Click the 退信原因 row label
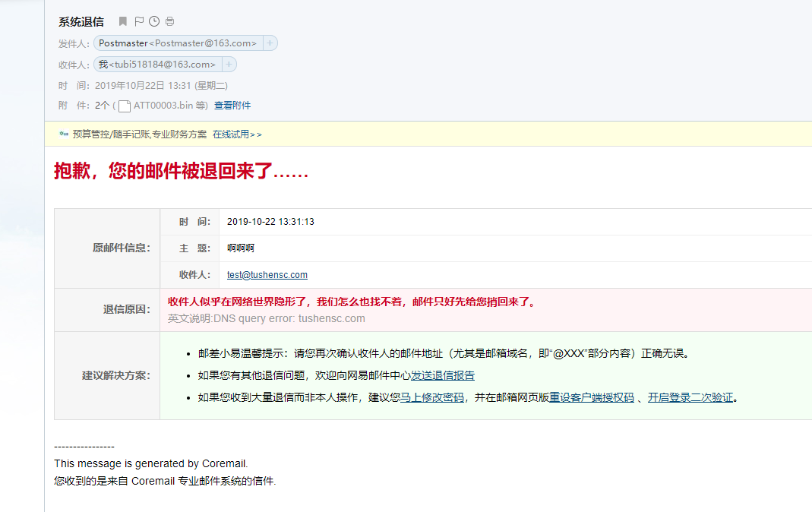The image size is (812, 512). (x=126, y=310)
